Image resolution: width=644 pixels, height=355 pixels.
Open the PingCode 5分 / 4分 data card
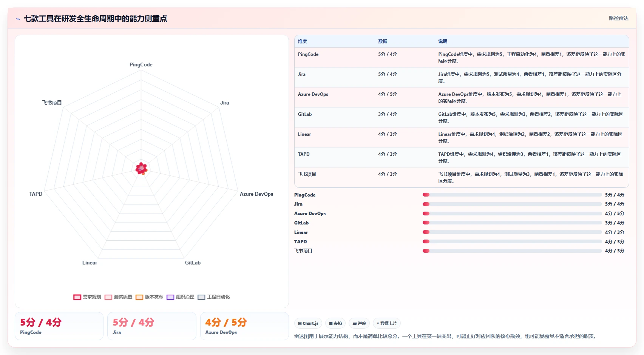[59, 326]
